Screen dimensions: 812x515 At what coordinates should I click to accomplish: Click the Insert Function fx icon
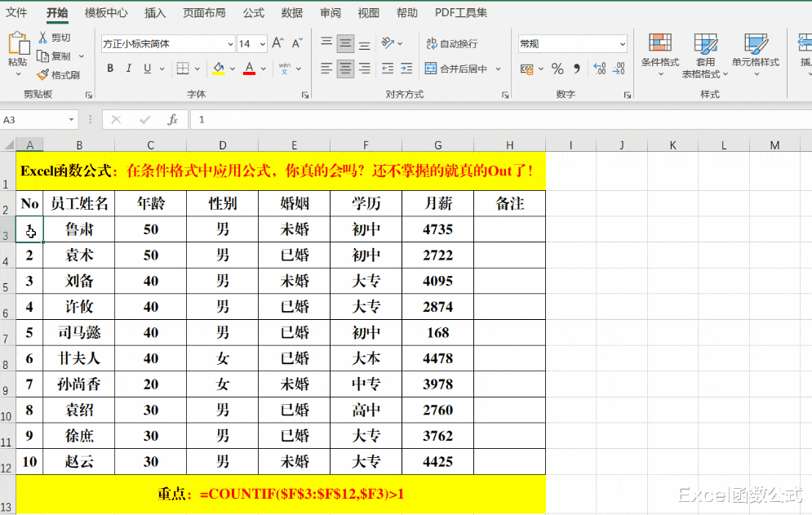point(172,120)
